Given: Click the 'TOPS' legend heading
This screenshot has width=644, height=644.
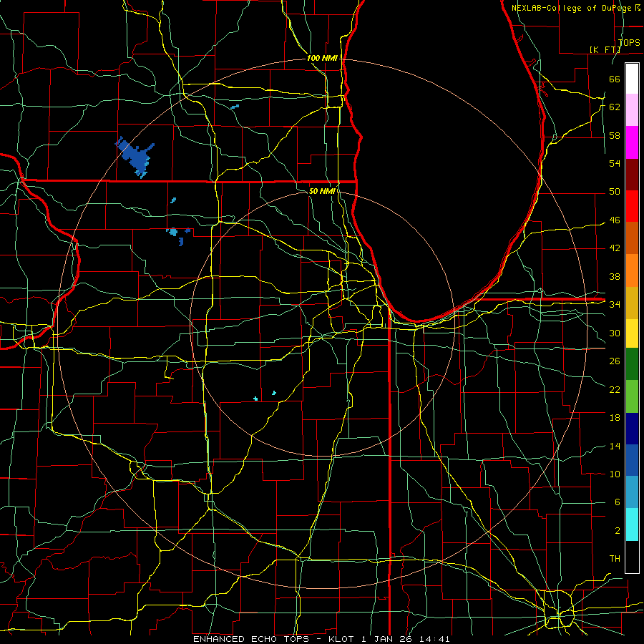Looking at the screenshot, I should [x=629, y=43].
